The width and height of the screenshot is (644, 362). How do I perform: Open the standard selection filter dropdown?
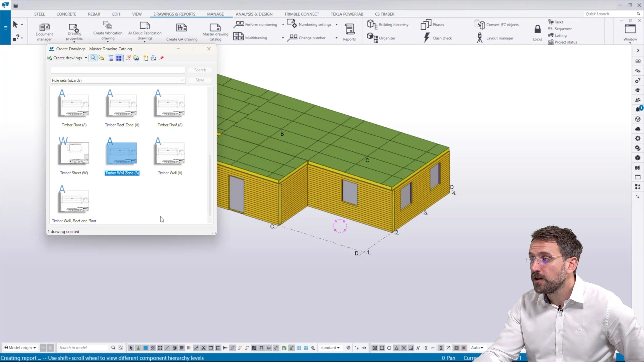[330, 348]
